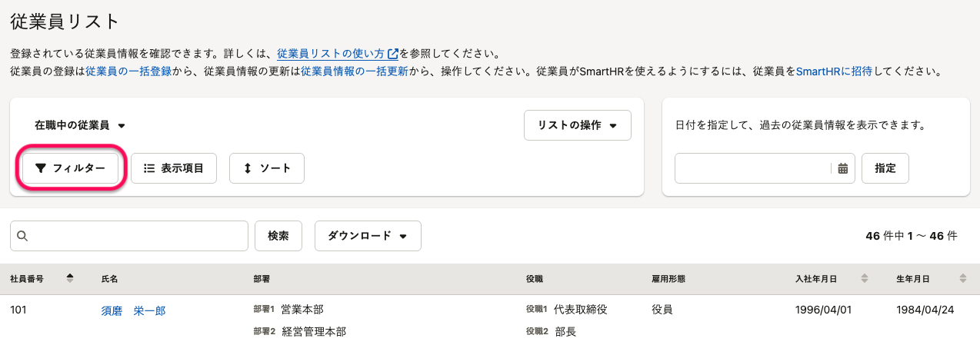Click the date input field
The image size is (980, 345).
752,168
